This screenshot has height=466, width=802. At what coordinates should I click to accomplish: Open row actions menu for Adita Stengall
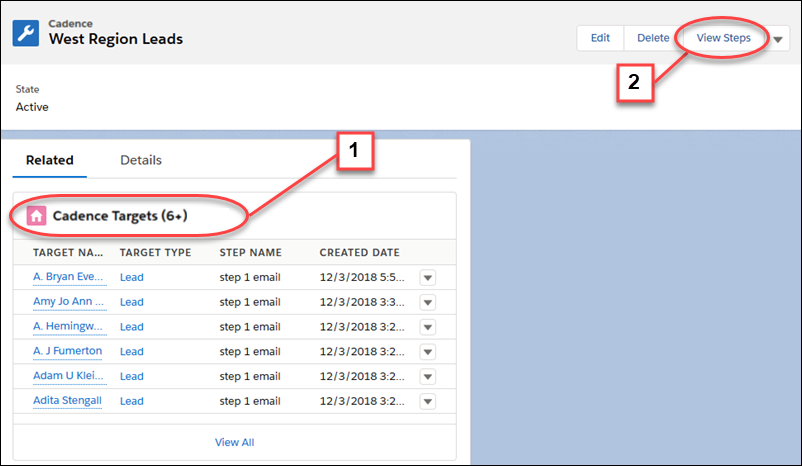(x=428, y=401)
